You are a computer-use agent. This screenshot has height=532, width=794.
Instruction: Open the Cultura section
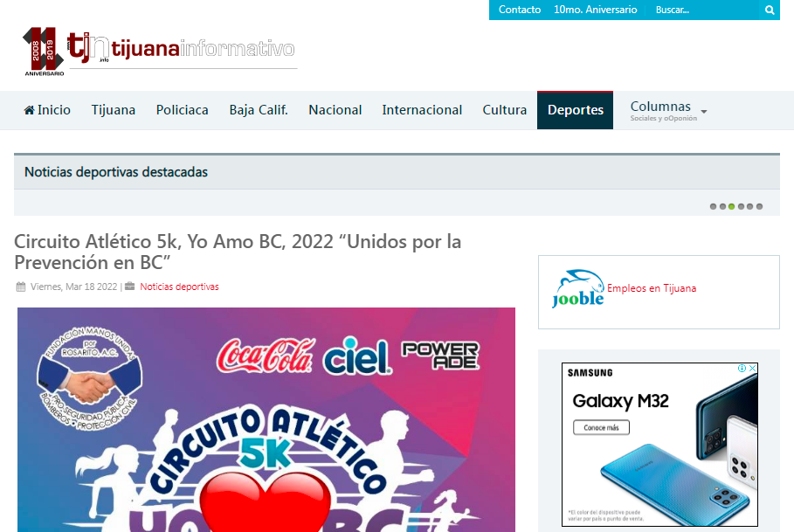[505, 110]
